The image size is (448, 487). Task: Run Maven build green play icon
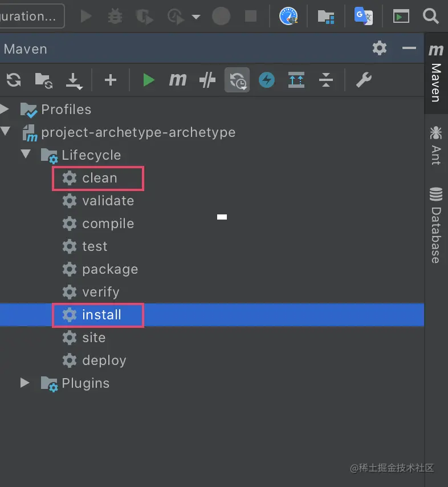[x=148, y=80]
